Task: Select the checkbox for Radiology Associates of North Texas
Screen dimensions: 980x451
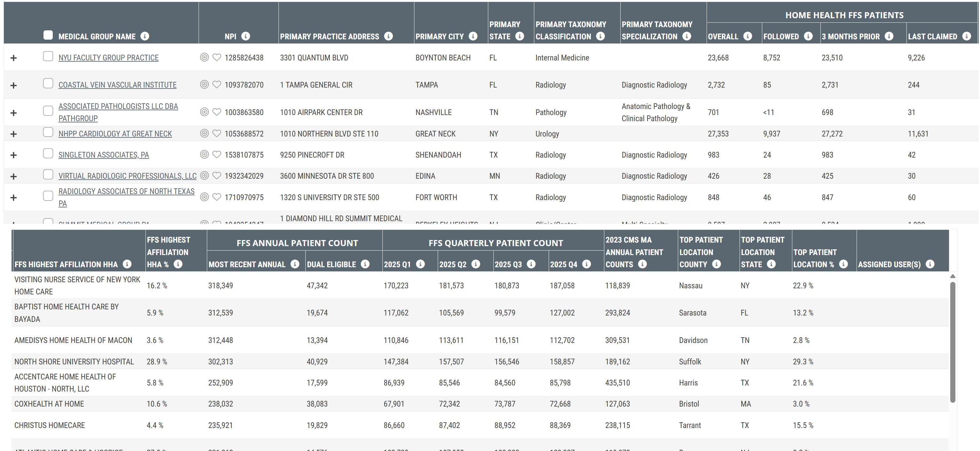Action: (48, 196)
